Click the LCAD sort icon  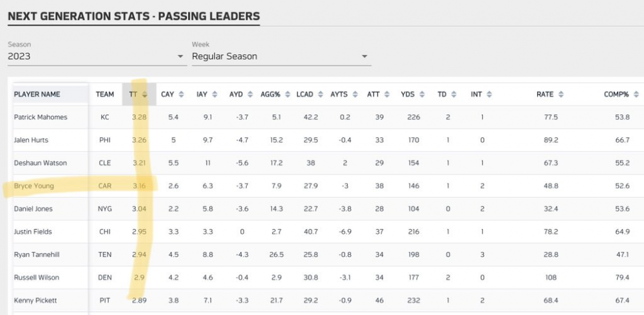tap(320, 94)
